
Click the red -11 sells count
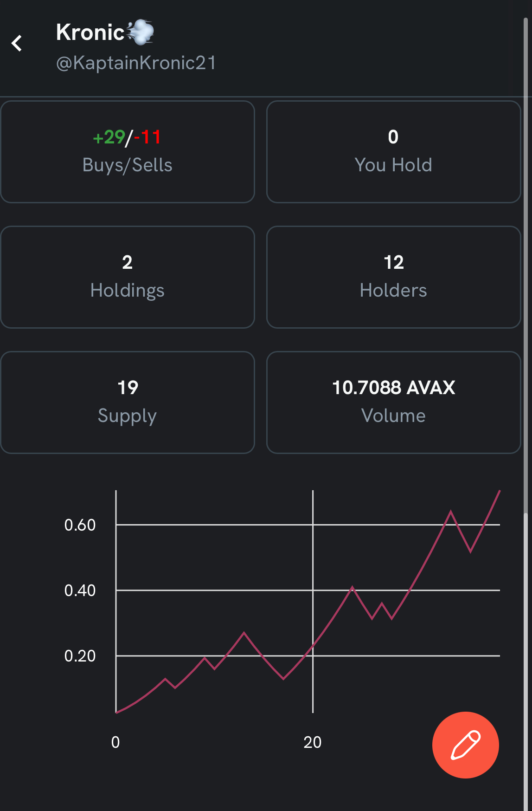click(x=147, y=137)
